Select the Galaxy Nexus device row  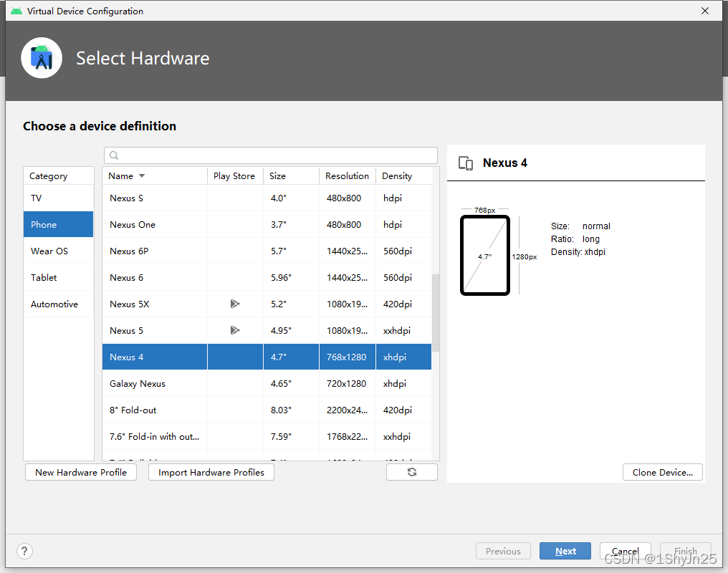click(267, 384)
